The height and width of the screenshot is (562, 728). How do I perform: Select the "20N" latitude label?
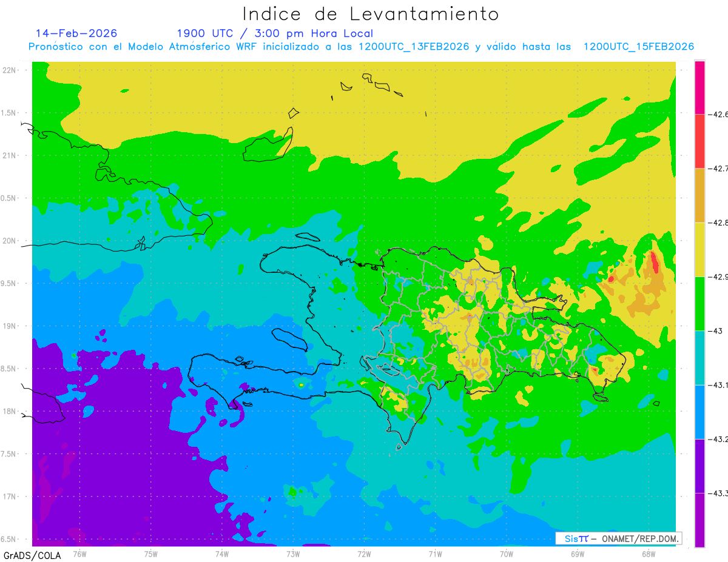10,241
